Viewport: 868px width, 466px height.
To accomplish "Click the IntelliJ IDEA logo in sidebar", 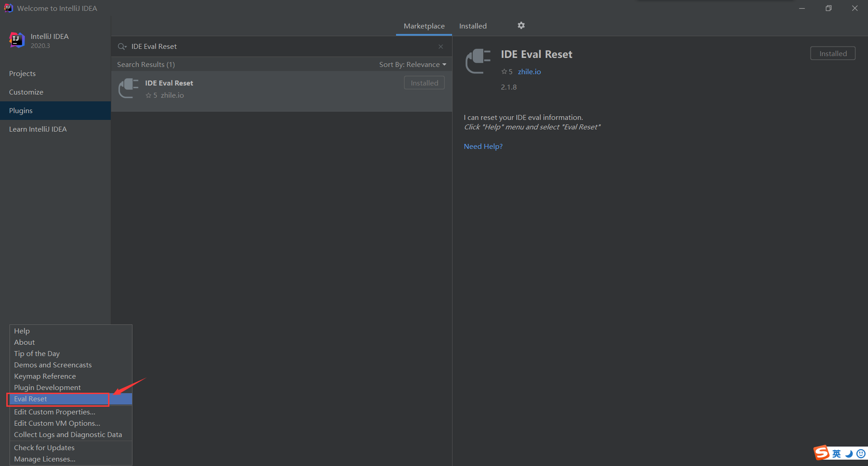I will coord(17,40).
